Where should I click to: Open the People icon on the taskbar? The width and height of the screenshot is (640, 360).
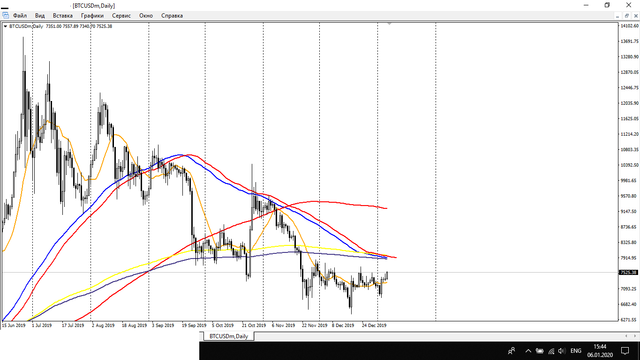coord(511,351)
